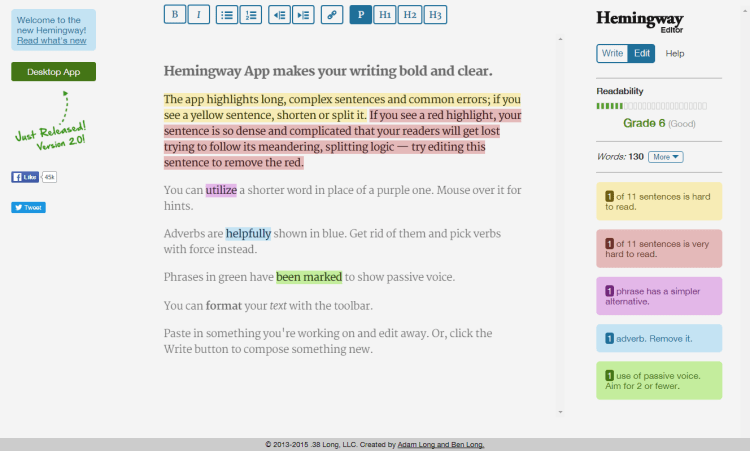This screenshot has height=451, width=750.
Task: Toggle bold formatting with the B button
Action: pos(175,14)
